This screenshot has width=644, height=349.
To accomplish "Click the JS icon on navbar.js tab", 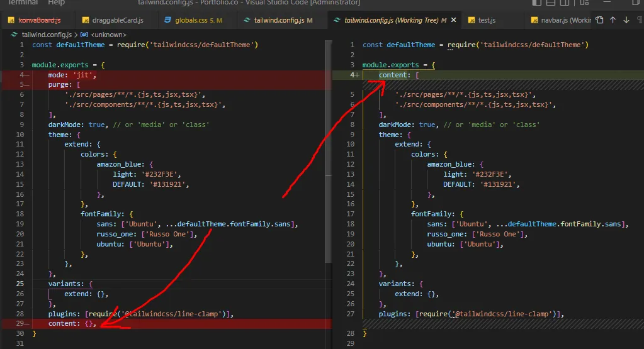I will (x=534, y=20).
